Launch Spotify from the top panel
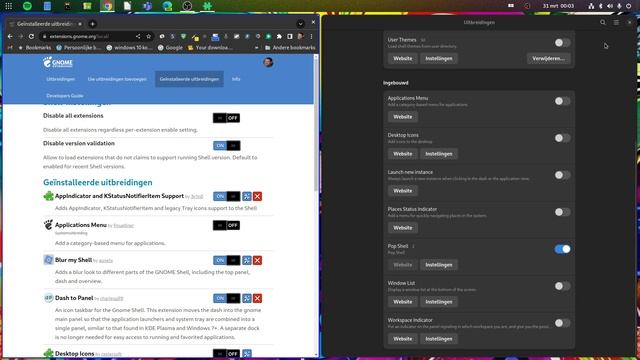The height and width of the screenshot is (360, 640). pos(27,6)
